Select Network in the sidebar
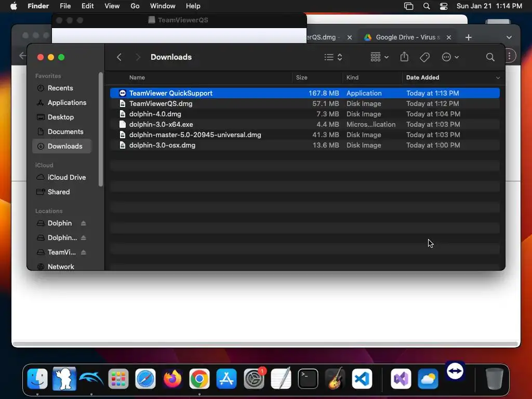 point(62,267)
